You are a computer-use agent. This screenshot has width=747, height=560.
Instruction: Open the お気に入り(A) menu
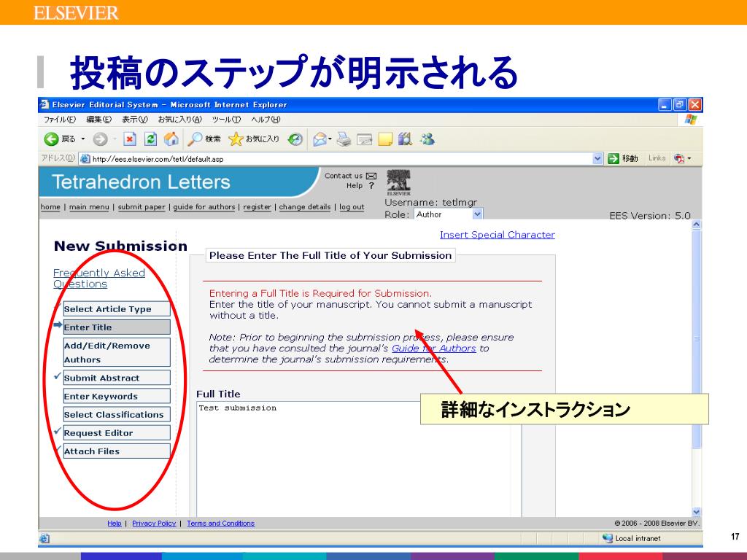180,120
